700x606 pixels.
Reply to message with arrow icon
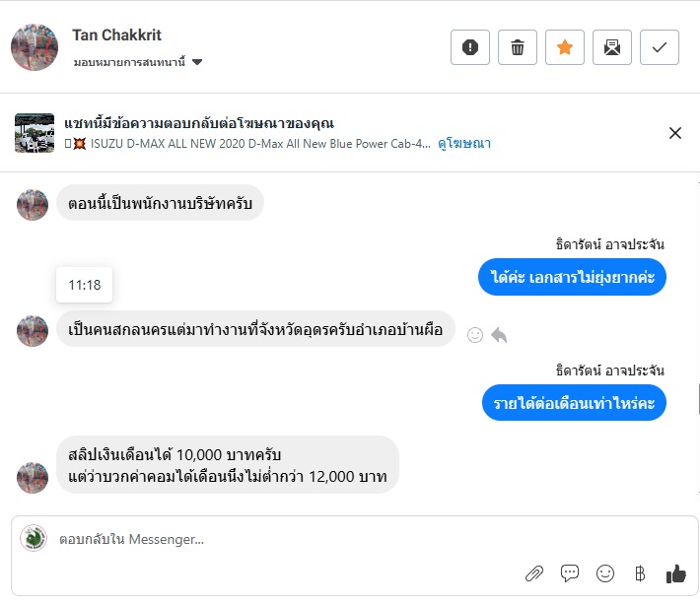pos(499,335)
